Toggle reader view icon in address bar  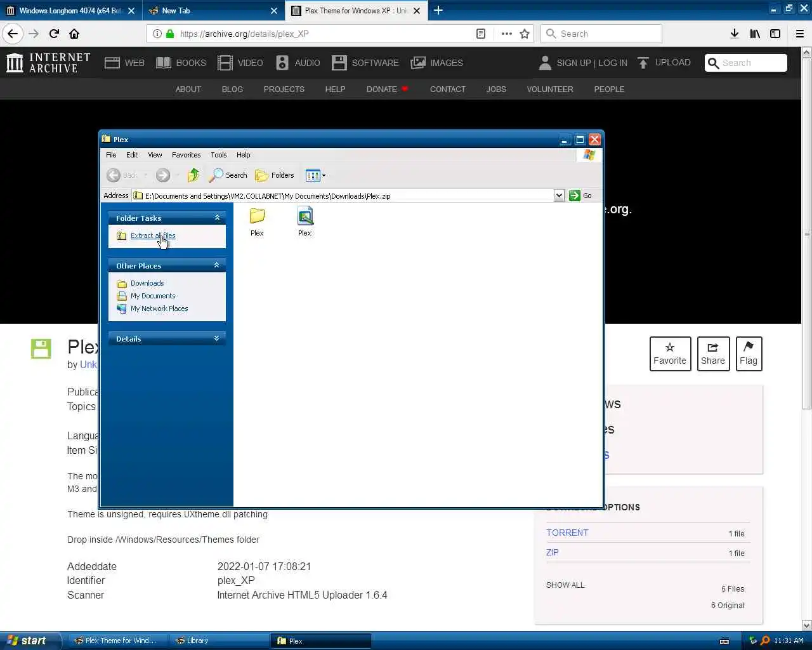(x=481, y=34)
